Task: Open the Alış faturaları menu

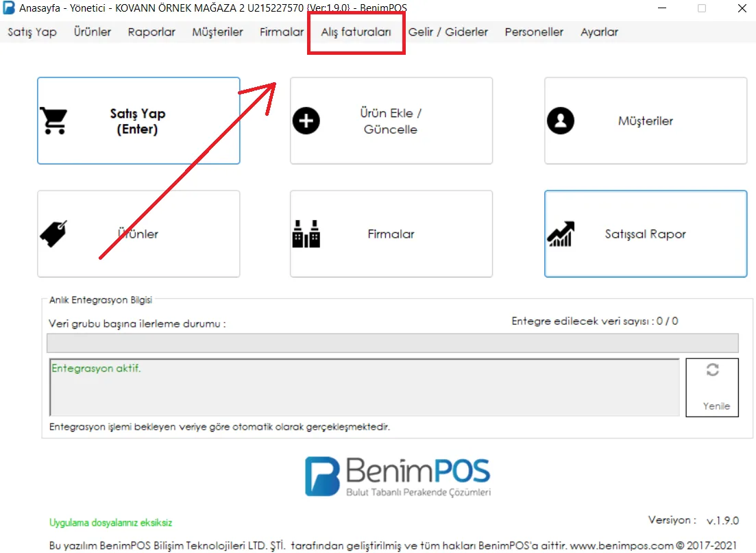Action: (x=356, y=32)
